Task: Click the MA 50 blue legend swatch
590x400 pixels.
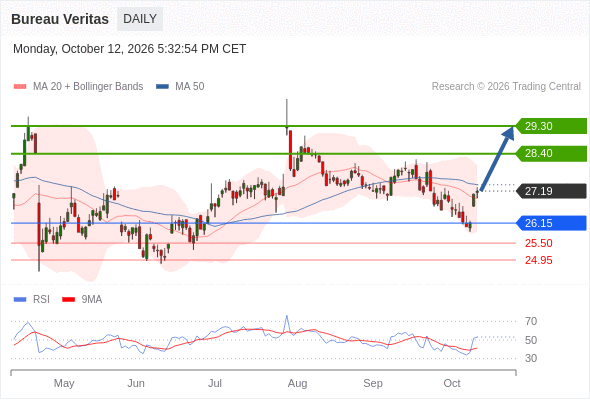Action: tap(162, 87)
